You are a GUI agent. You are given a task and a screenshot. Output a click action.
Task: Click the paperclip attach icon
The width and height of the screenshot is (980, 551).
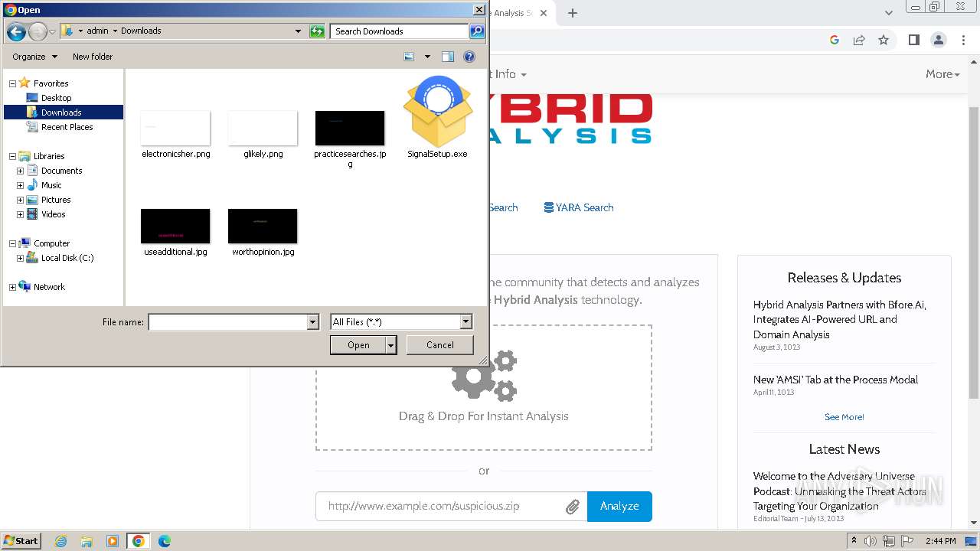[573, 507]
